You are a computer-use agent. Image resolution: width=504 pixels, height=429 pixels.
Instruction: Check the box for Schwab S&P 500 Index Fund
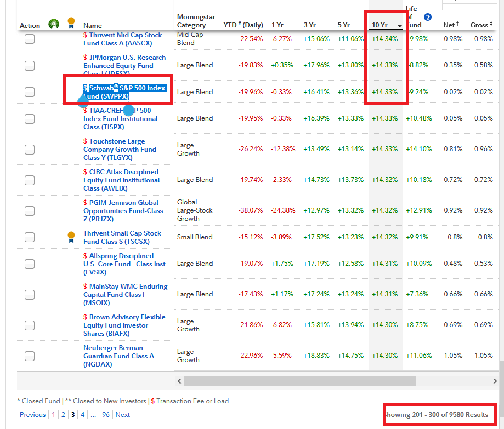(30, 92)
